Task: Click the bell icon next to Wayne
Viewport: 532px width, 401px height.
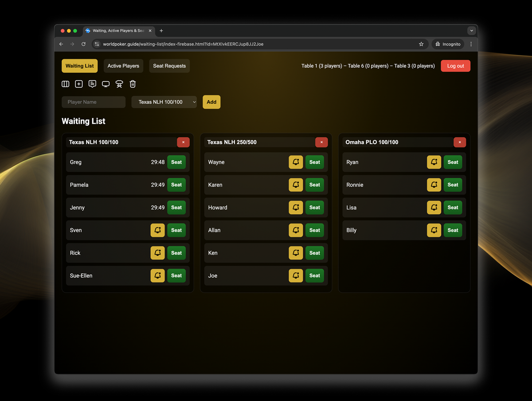Action: 296,162
